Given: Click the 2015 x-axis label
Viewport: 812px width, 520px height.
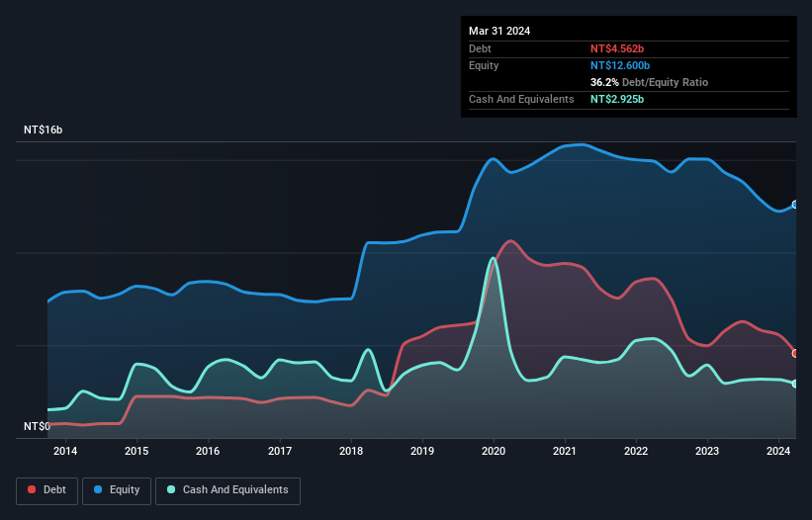Looking at the screenshot, I should click(x=136, y=451).
